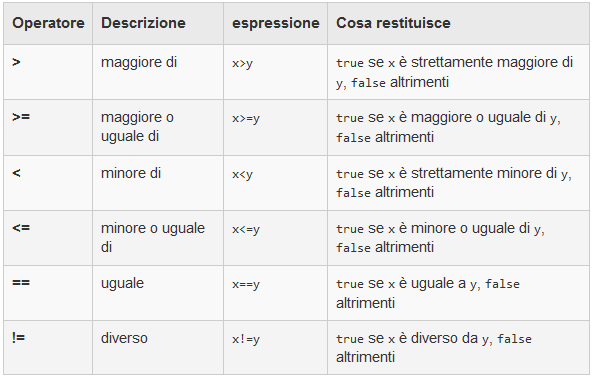Screen dimensions: 595x380
Task: Select the x!=y expression code
Action: (246, 339)
